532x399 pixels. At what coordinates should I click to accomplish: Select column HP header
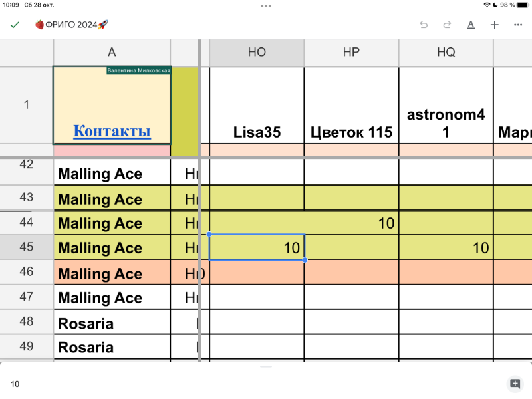pos(352,53)
